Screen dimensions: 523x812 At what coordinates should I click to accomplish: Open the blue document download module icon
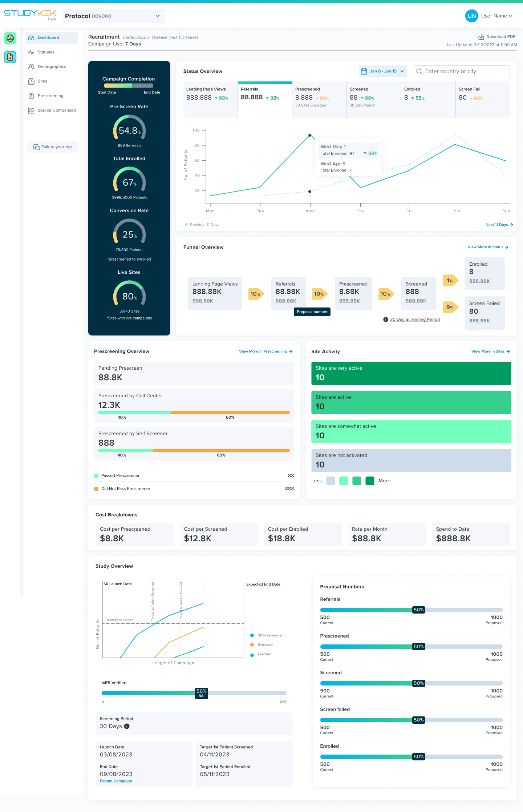10,57
